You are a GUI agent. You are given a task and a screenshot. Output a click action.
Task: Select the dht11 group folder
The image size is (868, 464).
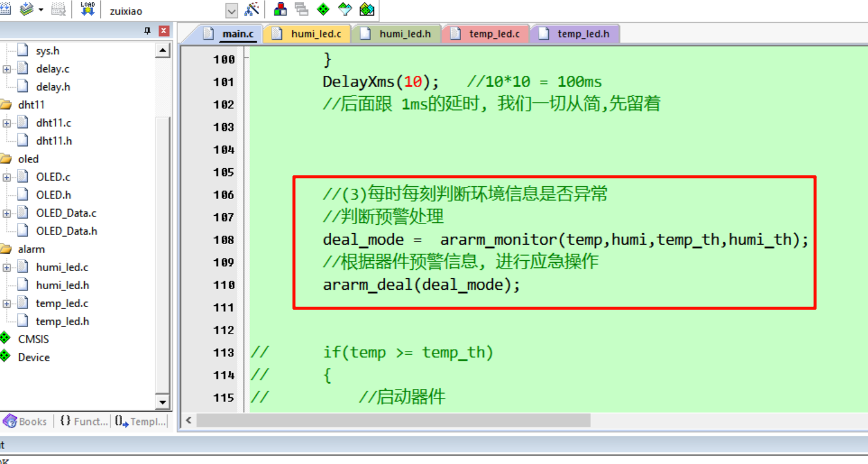31,105
